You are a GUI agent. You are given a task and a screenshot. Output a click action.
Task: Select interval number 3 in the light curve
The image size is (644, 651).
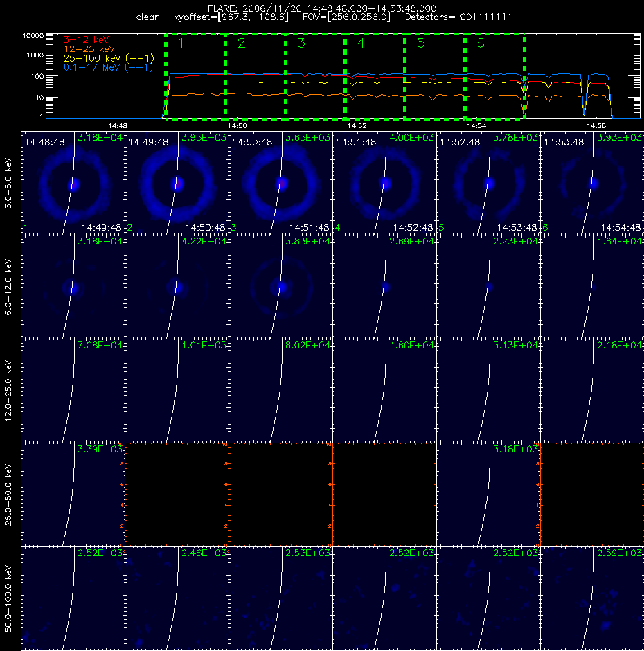click(301, 43)
